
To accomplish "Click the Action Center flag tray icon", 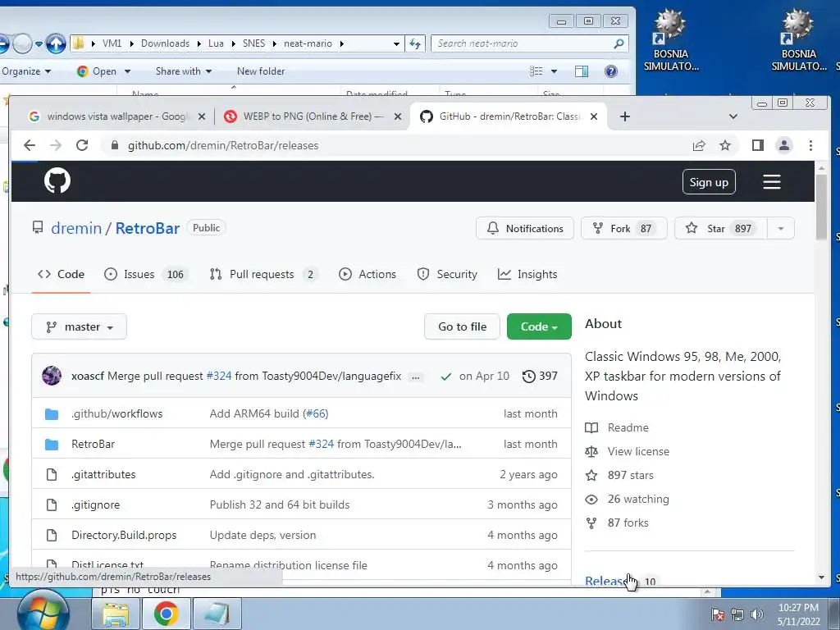I will pyautogui.click(x=718, y=614).
